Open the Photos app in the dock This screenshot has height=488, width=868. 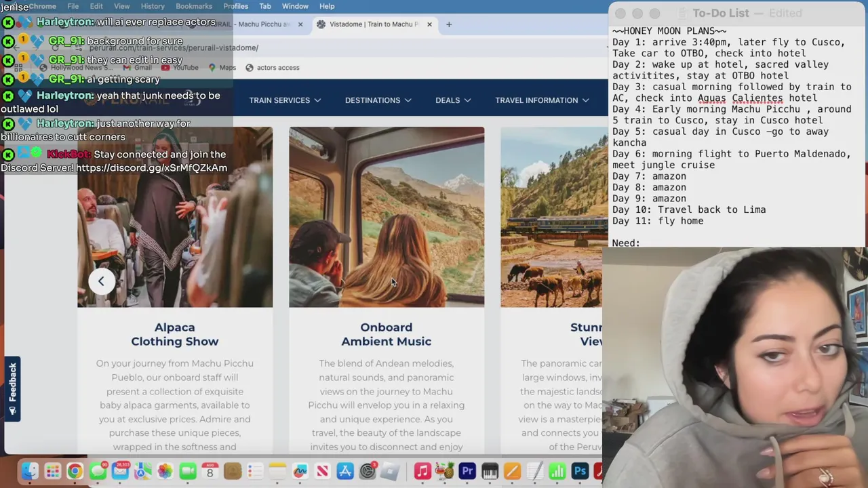[165, 471]
